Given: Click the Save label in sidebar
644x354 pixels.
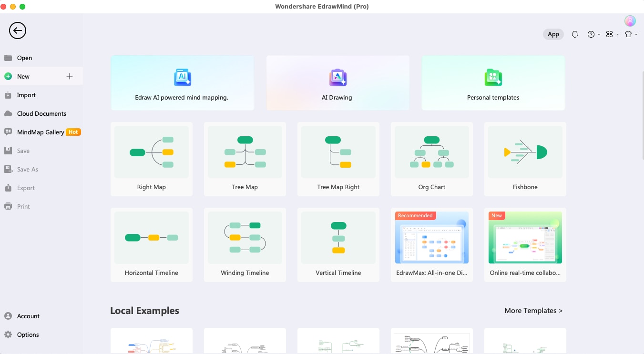Looking at the screenshot, I should pos(23,151).
